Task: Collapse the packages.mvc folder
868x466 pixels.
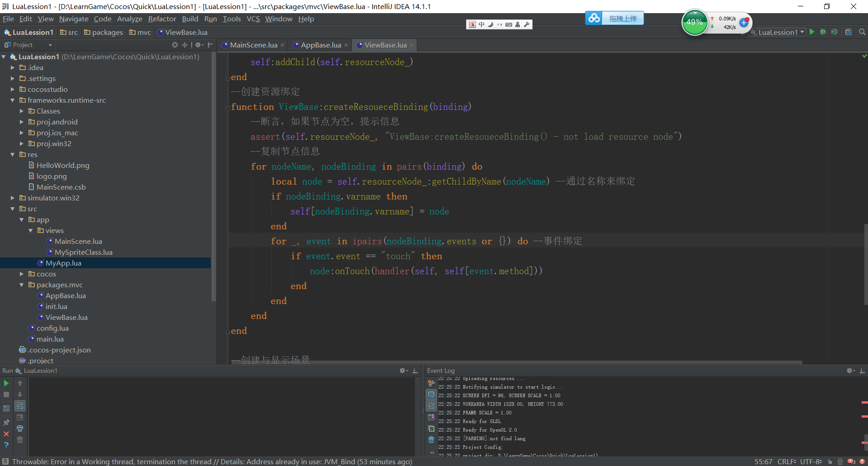Action: point(22,285)
